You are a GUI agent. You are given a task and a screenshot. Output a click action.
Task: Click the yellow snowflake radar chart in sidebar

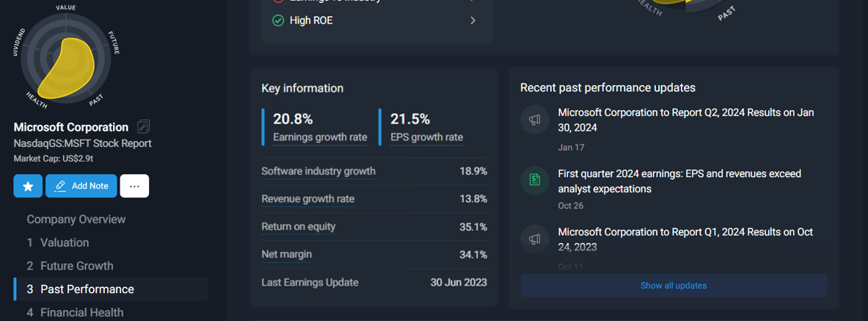pyautogui.click(x=66, y=58)
